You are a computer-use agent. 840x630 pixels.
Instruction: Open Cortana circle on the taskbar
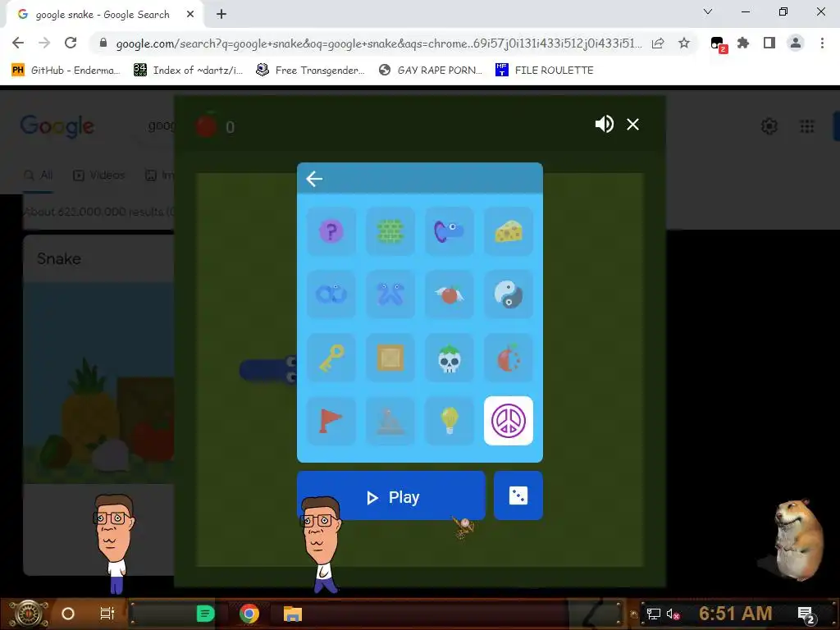68,614
